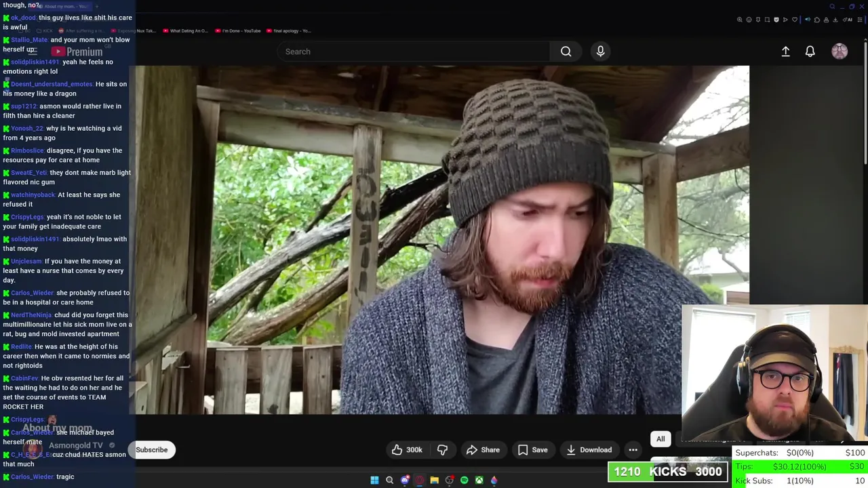This screenshot has height=488, width=868.
Task: Click the droplet-shaped app taskbar icon
Action: (494, 480)
